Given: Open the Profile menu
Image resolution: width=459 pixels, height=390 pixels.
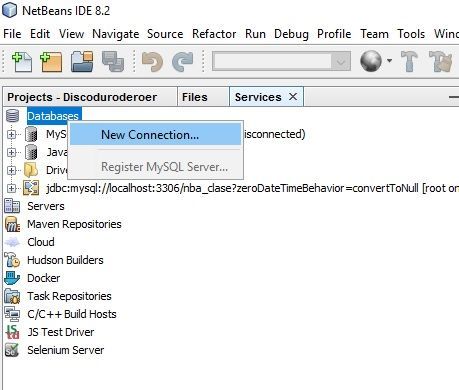Looking at the screenshot, I should (334, 34).
